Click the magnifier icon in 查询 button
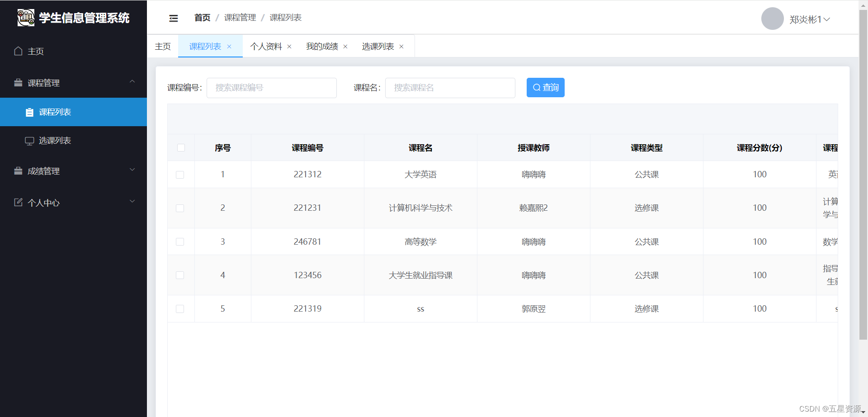Image resolution: width=868 pixels, height=417 pixels. click(537, 88)
